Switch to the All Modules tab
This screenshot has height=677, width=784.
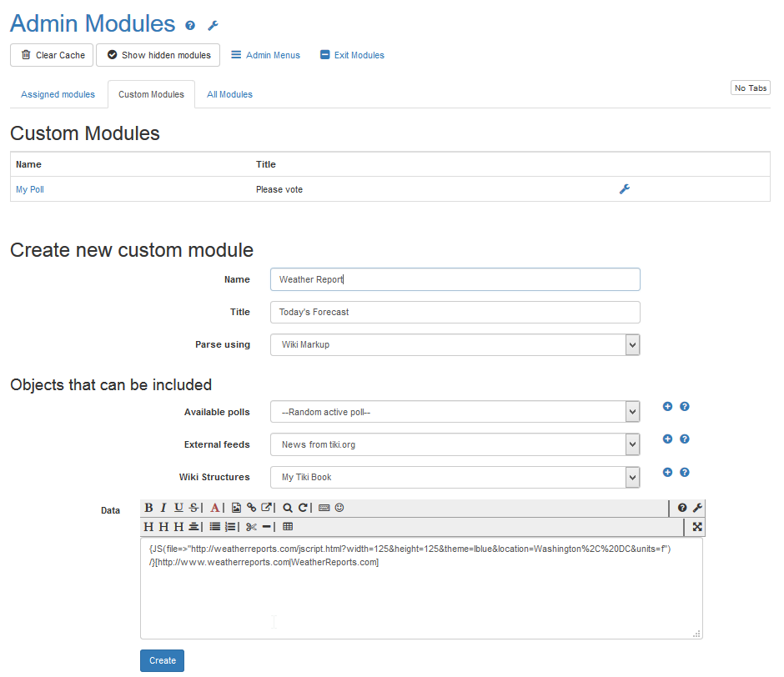[229, 95]
